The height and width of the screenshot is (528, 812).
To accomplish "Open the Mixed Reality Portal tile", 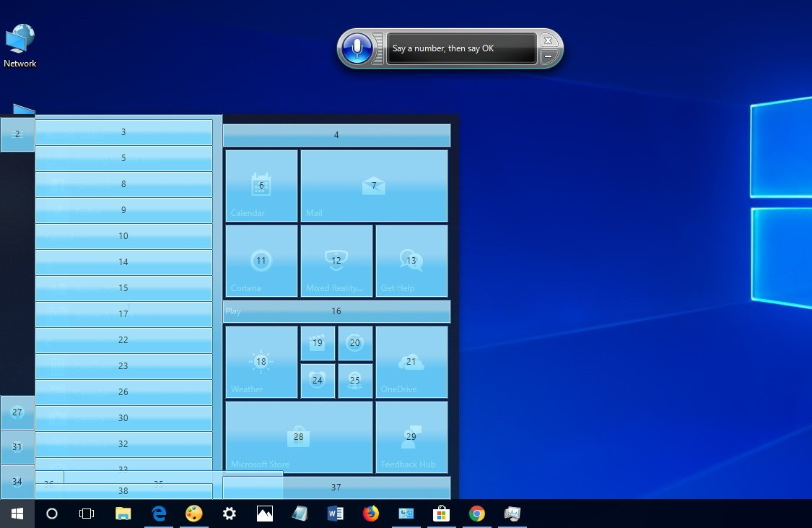I will pos(336,261).
